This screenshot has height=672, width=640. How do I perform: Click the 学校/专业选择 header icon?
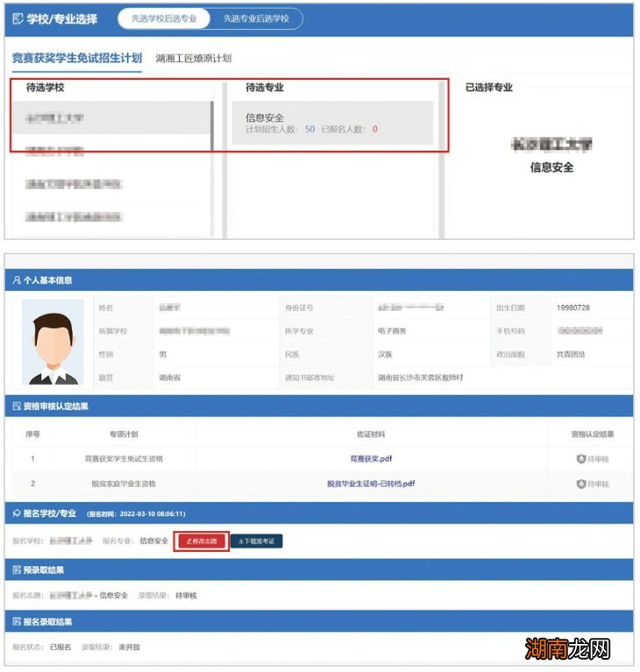click(18, 19)
